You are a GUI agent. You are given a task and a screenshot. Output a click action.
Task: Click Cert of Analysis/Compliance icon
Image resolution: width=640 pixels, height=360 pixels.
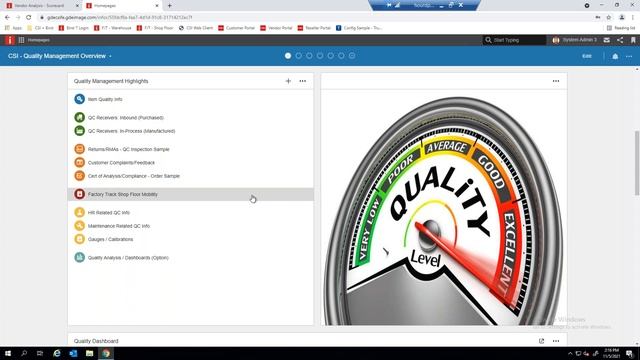[x=80, y=176]
